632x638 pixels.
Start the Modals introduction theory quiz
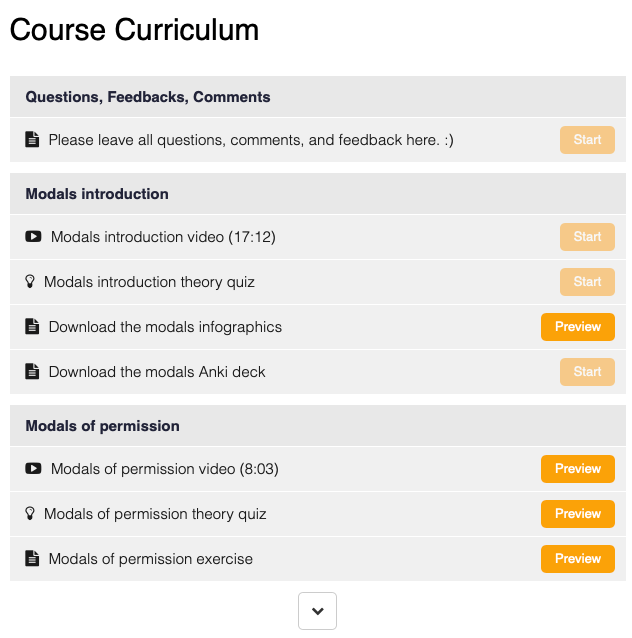(x=587, y=282)
